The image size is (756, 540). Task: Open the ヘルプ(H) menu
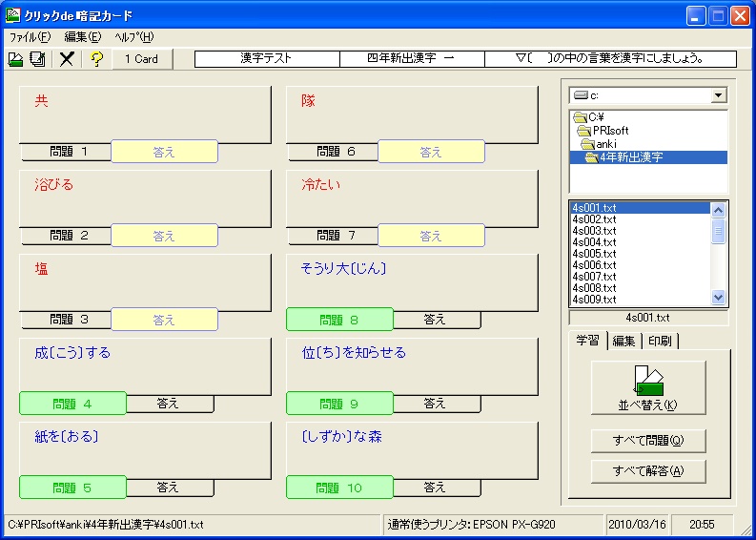(x=134, y=37)
